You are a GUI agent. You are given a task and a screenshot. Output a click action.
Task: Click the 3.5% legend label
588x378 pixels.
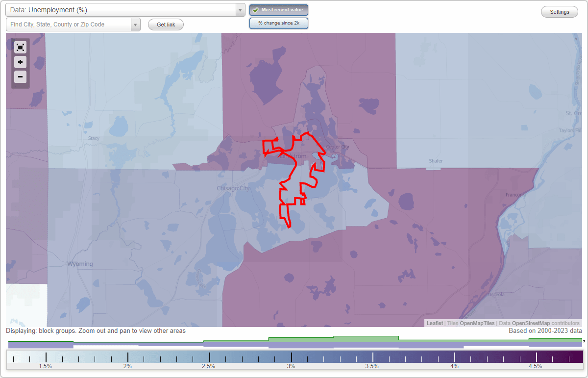372,366
